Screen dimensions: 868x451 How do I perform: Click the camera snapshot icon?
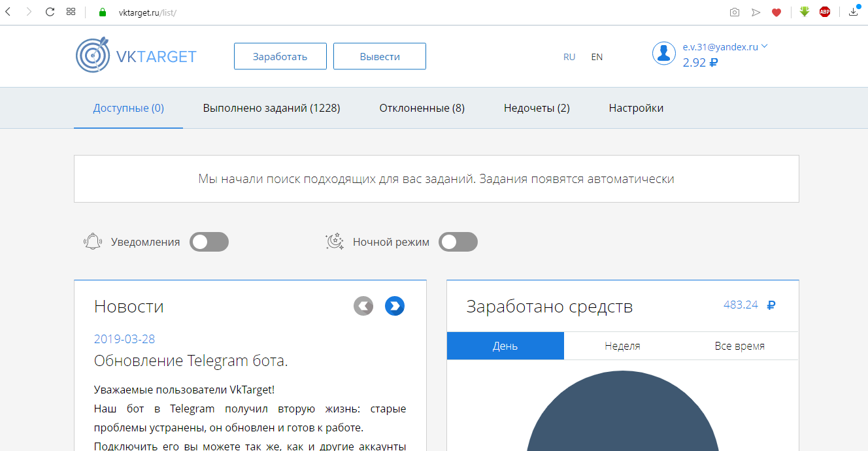(x=735, y=12)
